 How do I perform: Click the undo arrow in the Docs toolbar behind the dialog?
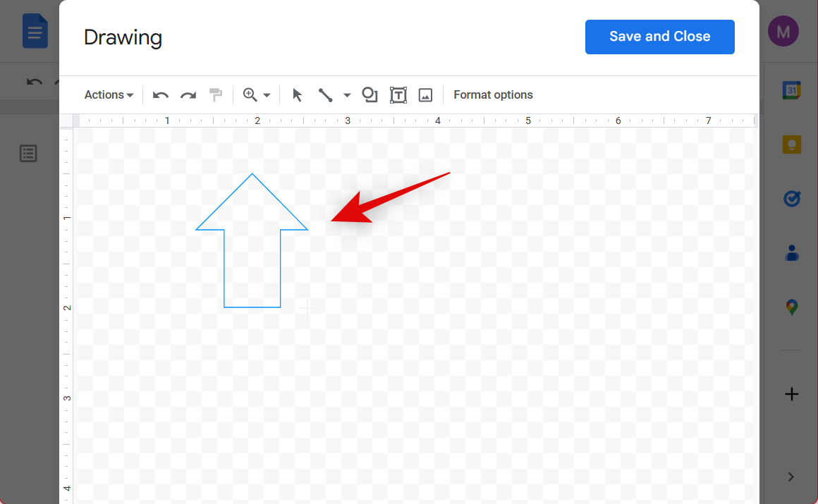35,82
